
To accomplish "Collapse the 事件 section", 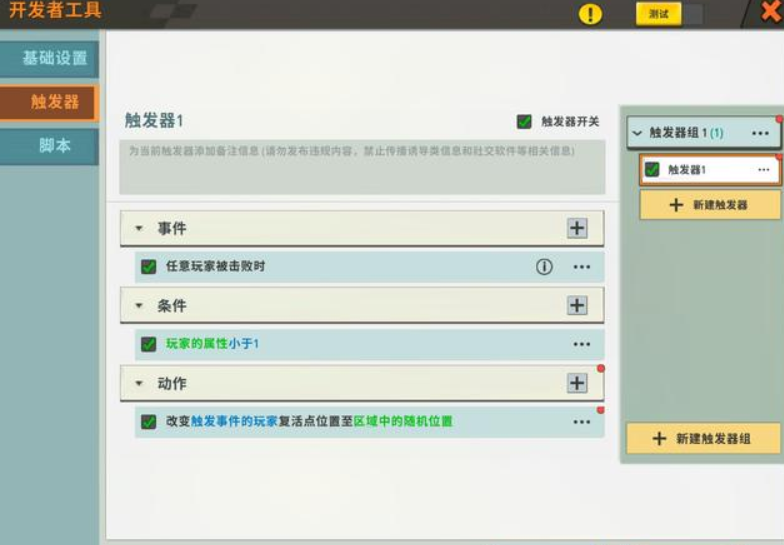I will click(139, 229).
